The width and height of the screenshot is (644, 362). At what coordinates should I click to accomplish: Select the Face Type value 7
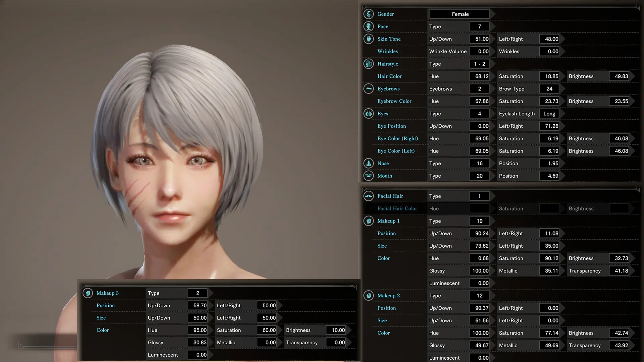click(479, 26)
